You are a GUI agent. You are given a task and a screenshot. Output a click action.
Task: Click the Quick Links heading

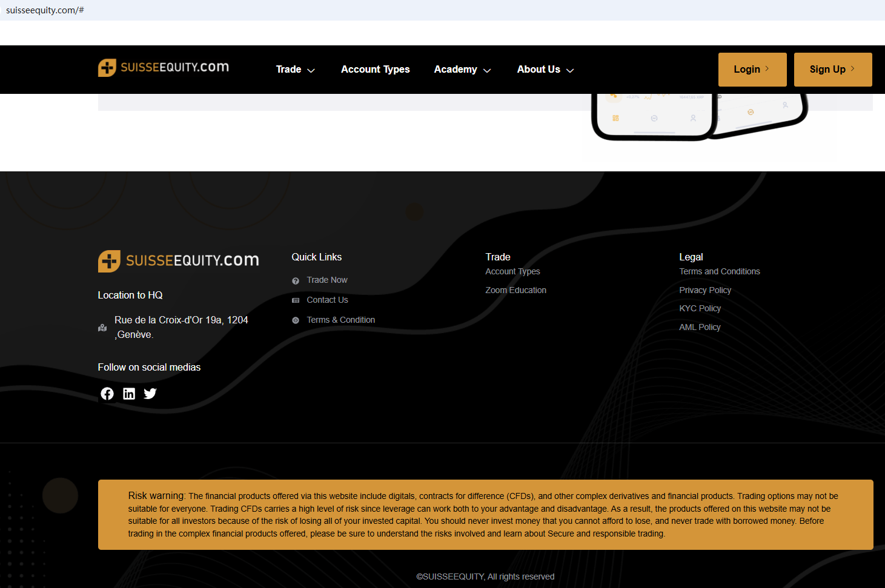click(x=317, y=257)
